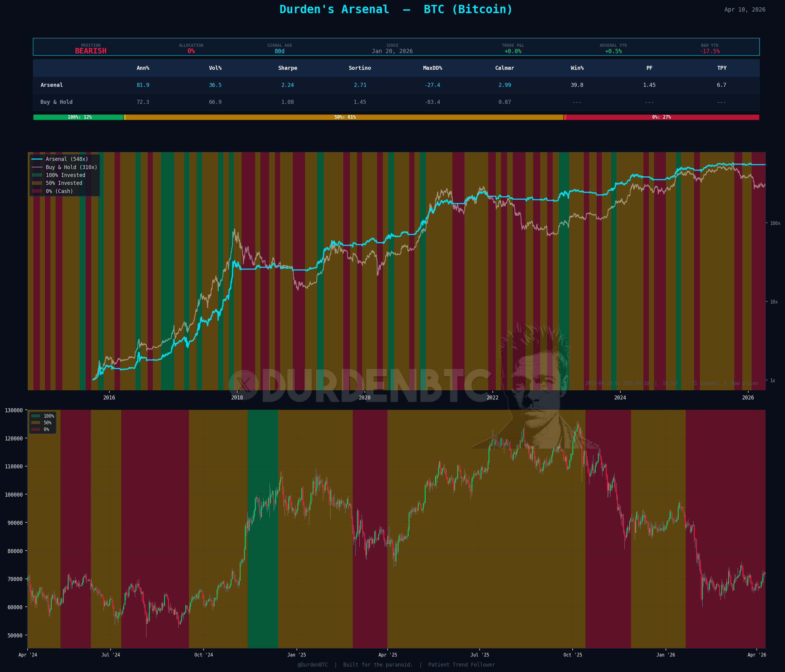785x672 pixels.
Task: Click the Buy & Hold (310x) legend entry
Action: [71, 167]
